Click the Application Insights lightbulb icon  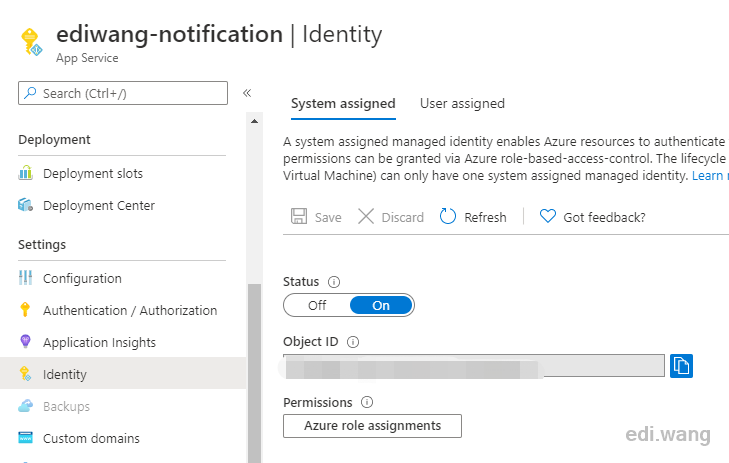click(x=26, y=342)
